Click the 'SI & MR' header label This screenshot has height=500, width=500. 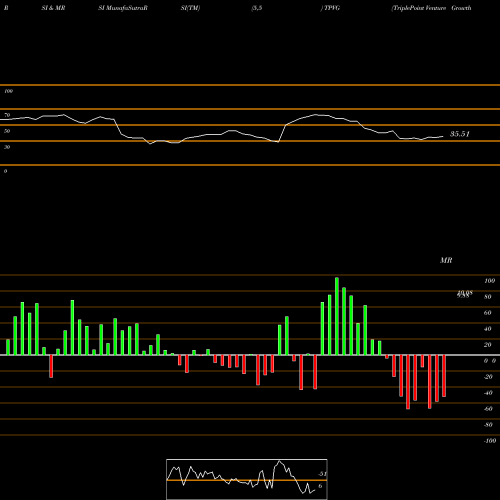tap(53, 8)
